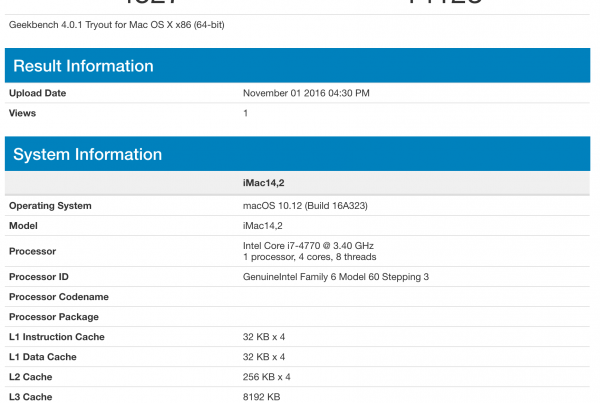Image resolution: width=600 pixels, height=403 pixels.
Task: Select Intel Core i7-4770 @ 3.40 GHz text
Action: click(x=308, y=246)
